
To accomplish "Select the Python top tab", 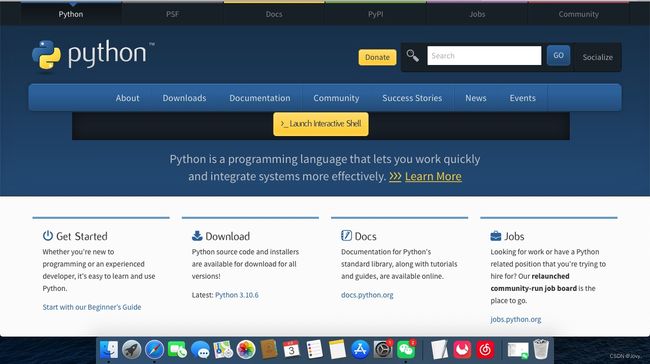I will [71, 14].
